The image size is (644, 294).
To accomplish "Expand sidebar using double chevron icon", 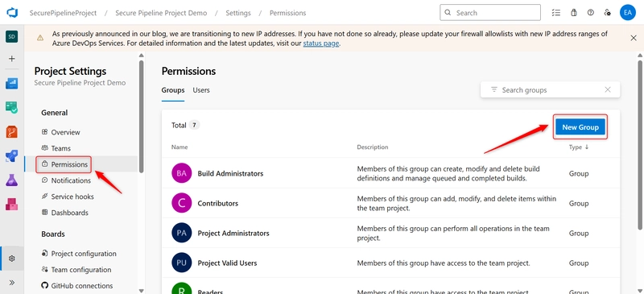I will tap(11, 283).
